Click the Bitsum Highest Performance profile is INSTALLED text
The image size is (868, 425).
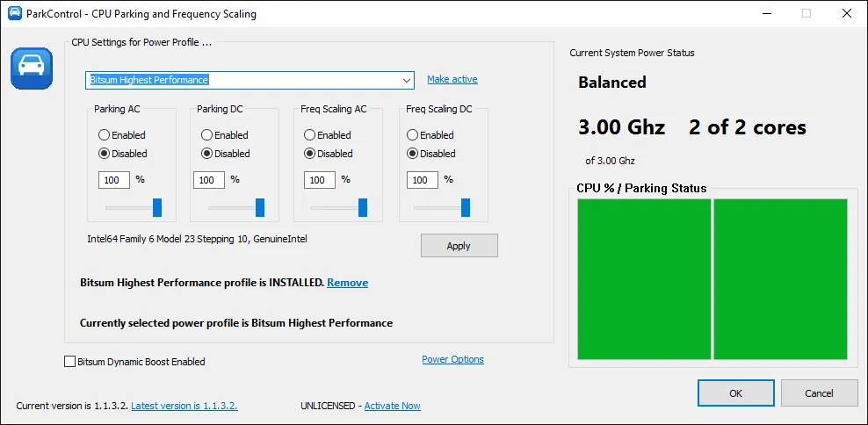click(201, 283)
